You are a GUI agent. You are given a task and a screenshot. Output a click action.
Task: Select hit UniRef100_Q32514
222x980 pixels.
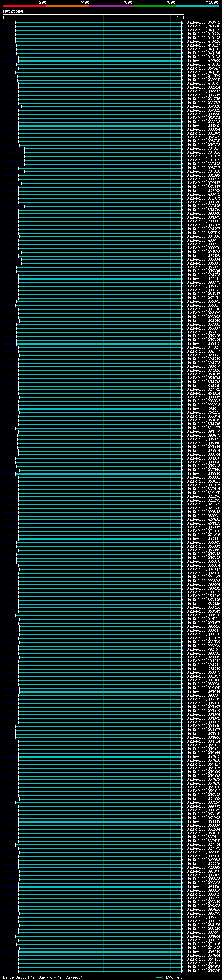[x=203, y=88]
